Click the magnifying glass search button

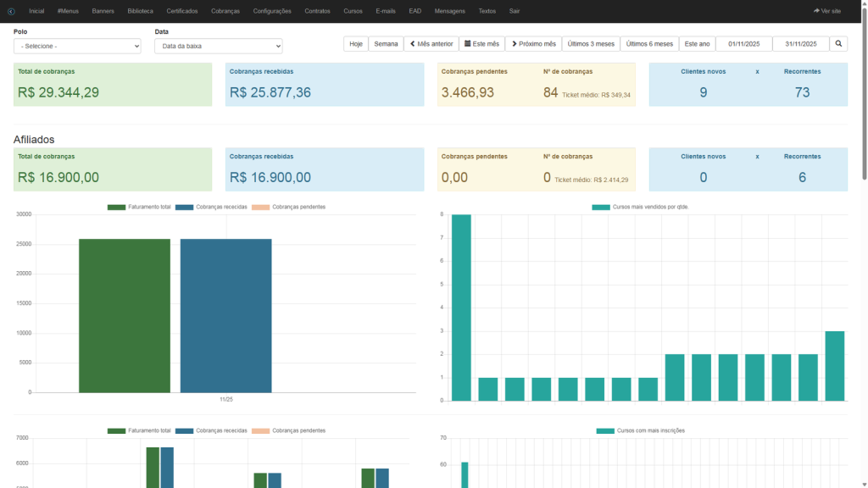(838, 44)
